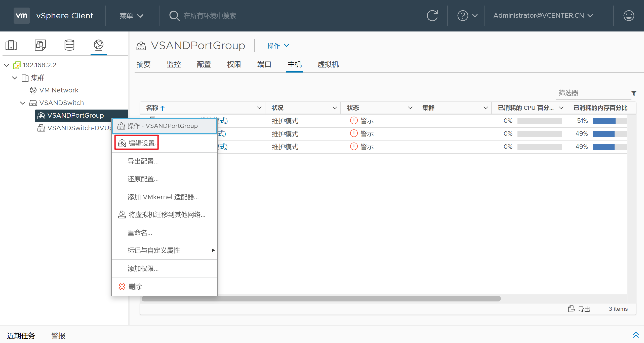
Task: Click the filter funnel icon
Action: click(634, 93)
